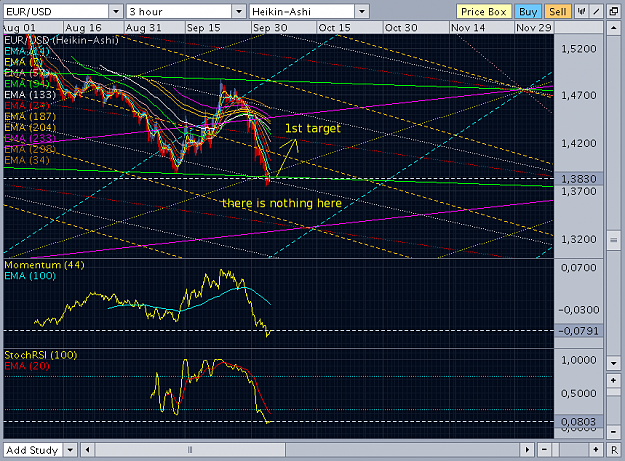This screenshot has height=461, width=625.
Task: Click the vertical scrollbar up arrow
Action: [613, 28]
